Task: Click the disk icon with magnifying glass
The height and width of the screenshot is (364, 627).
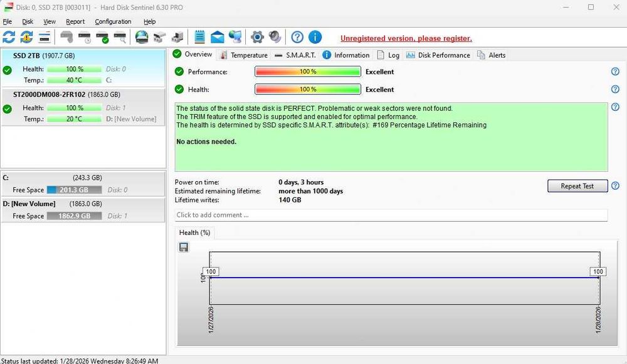Action: (120, 37)
